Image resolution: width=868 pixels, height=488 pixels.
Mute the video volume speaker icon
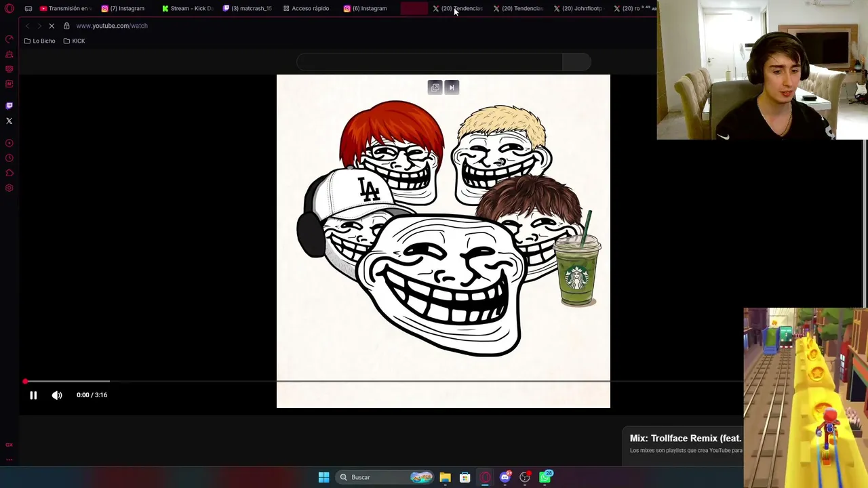click(57, 395)
